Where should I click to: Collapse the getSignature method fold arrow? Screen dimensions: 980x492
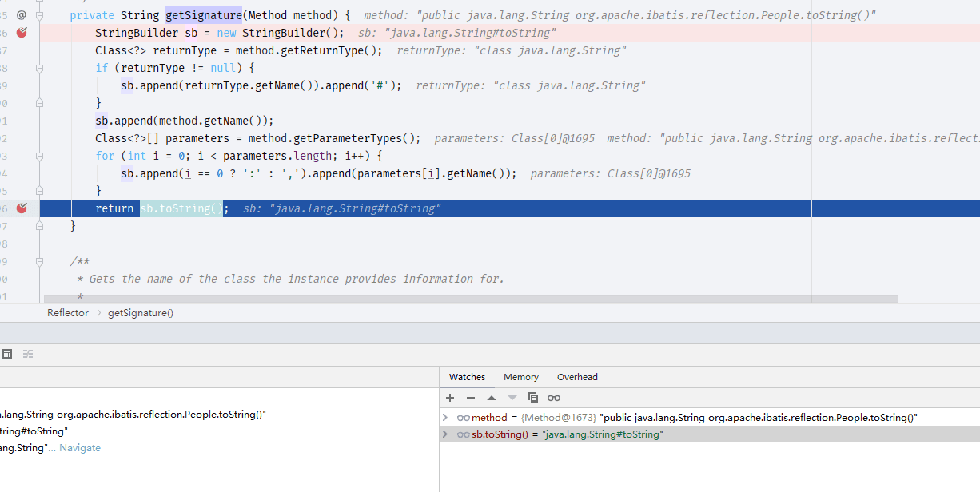pos(39,15)
